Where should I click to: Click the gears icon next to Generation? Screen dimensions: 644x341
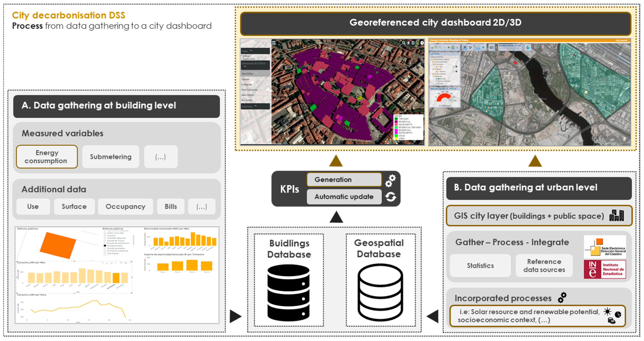[391, 180]
